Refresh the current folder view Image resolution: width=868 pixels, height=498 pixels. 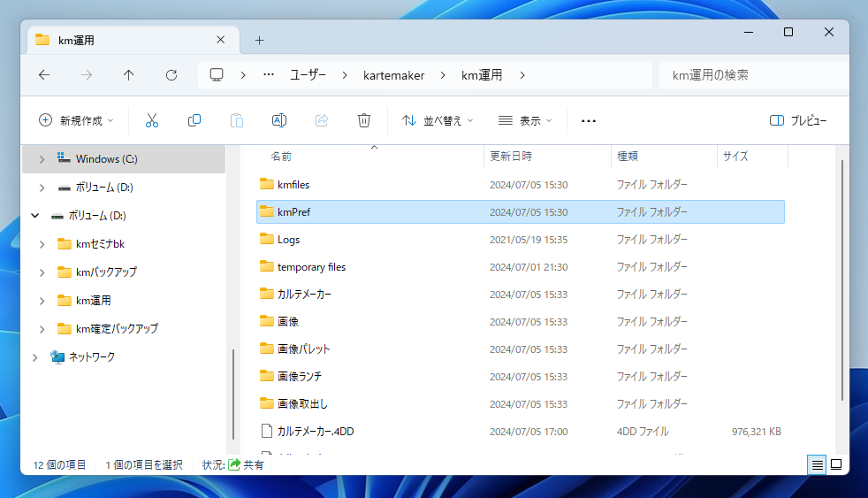click(x=171, y=75)
